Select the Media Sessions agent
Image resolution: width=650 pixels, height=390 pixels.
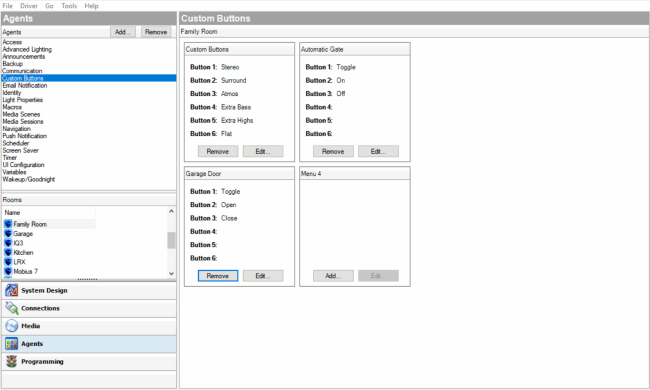pos(23,121)
